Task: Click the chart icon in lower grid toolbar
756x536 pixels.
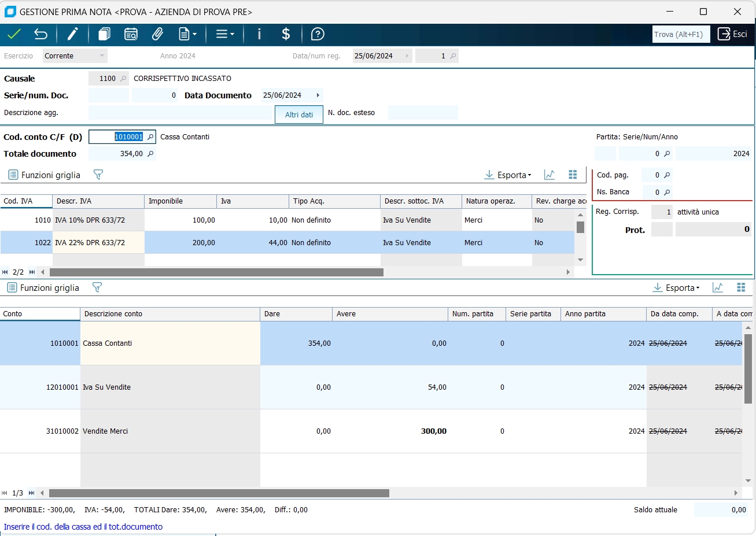Action: click(x=718, y=287)
